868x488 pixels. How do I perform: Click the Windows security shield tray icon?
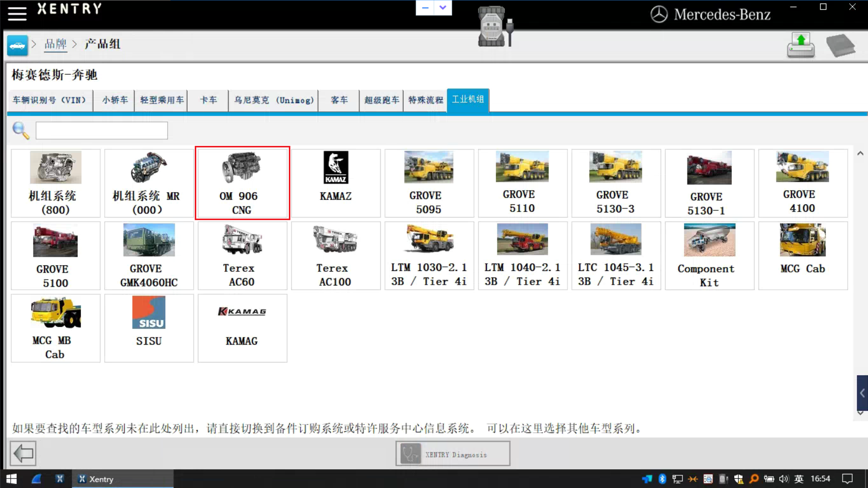[x=738, y=479]
